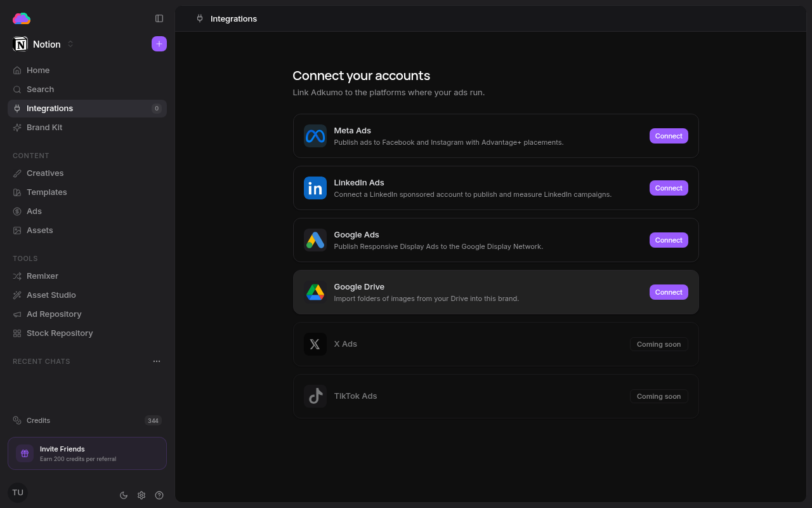This screenshot has width=812, height=508.
Task: Click X Ads Coming soon badge
Action: 659,344
